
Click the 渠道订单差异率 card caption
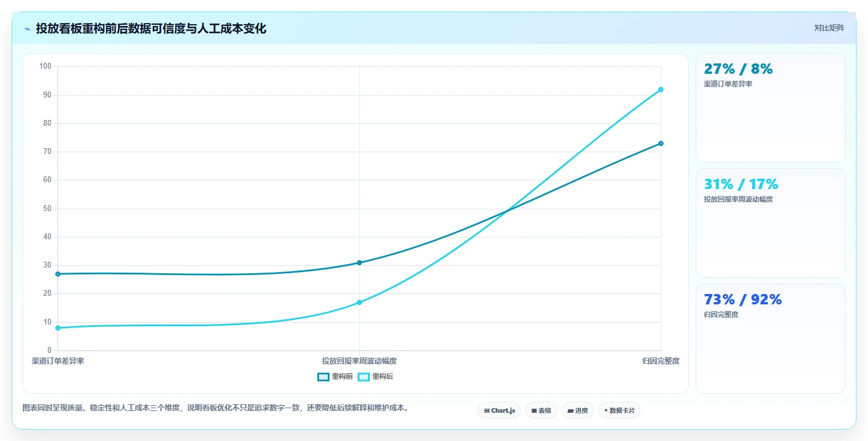tap(728, 84)
